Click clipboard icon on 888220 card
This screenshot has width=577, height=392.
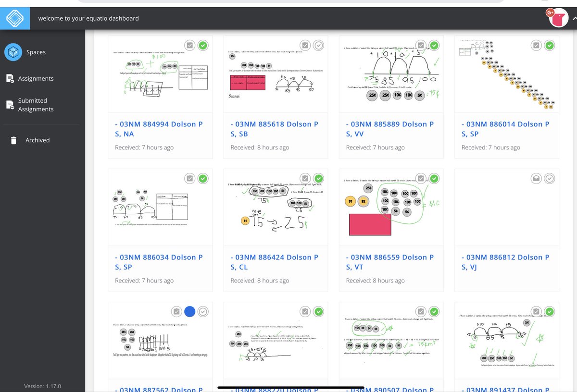coord(305,312)
